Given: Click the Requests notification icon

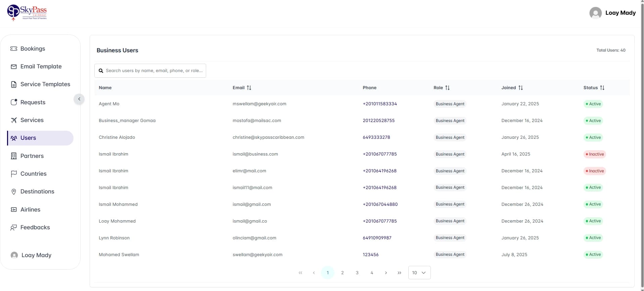Looking at the screenshot, I should pyautogui.click(x=14, y=102).
